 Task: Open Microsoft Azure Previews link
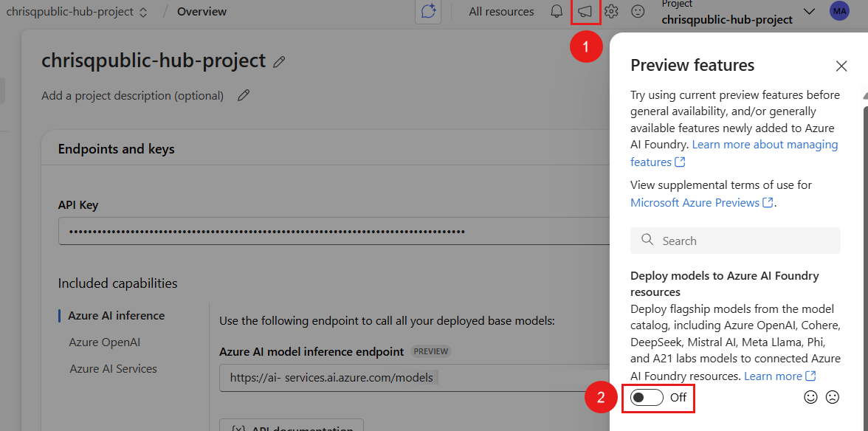click(701, 202)
